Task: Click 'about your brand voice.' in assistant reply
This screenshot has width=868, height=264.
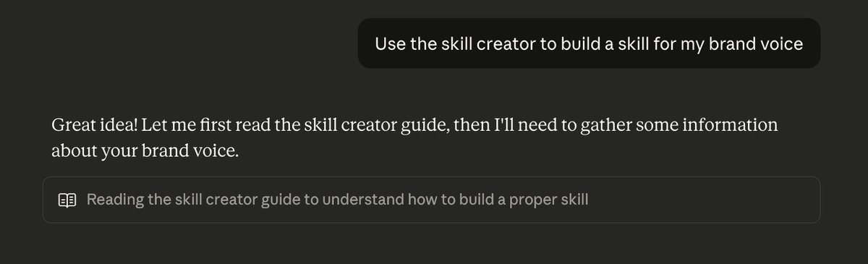Action: point(145,152)
